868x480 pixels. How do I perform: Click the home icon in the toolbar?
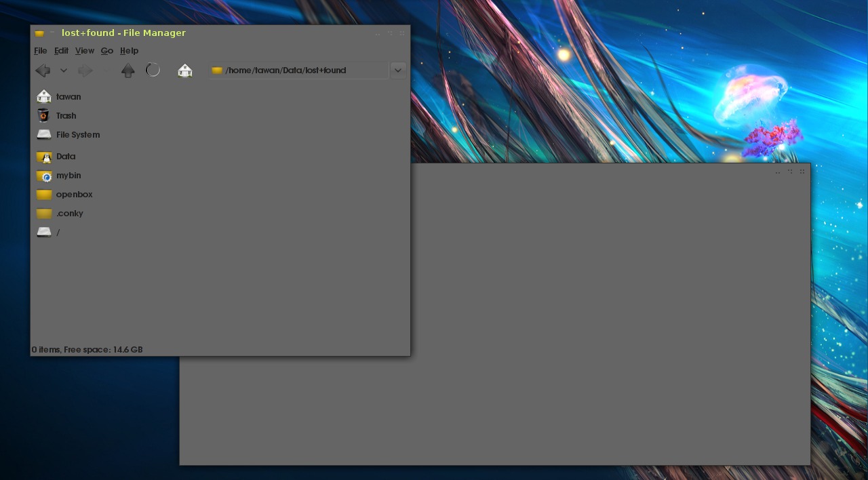click(185, 71)
